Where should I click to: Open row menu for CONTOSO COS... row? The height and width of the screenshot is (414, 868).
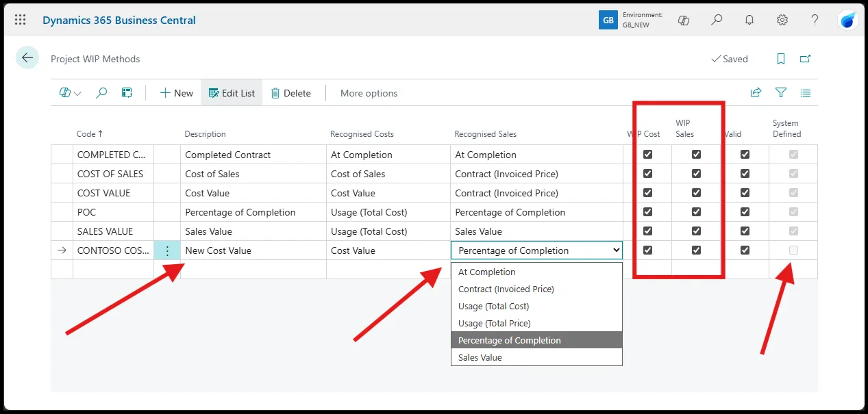pos(167,250)
